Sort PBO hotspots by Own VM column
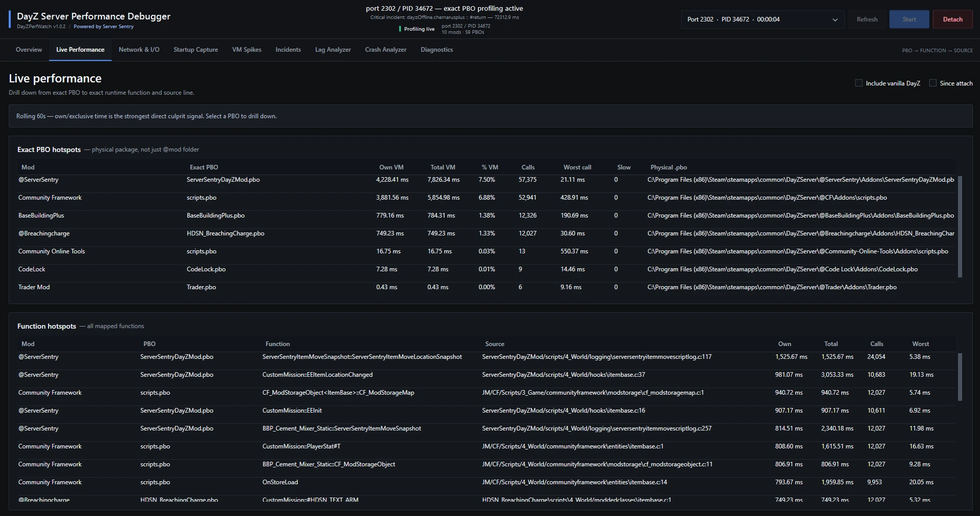This screenshot has width=980, height=516. pos(391,167)
